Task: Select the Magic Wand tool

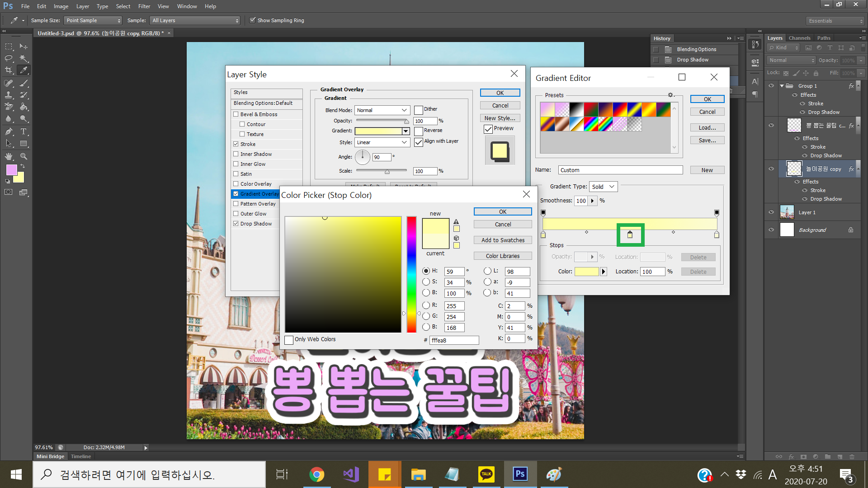Action: pyautogui.click(x=24, y=58)
